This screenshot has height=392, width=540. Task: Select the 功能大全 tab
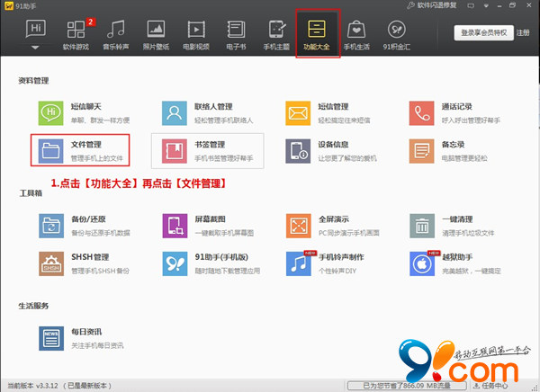[317, 33]
